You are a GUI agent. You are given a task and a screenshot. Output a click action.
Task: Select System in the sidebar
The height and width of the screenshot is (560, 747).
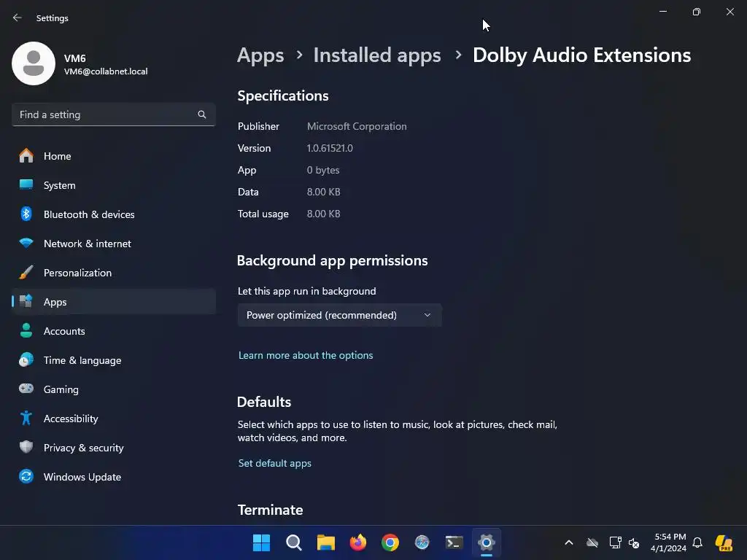pyautogui.click(x=113, y=184)
